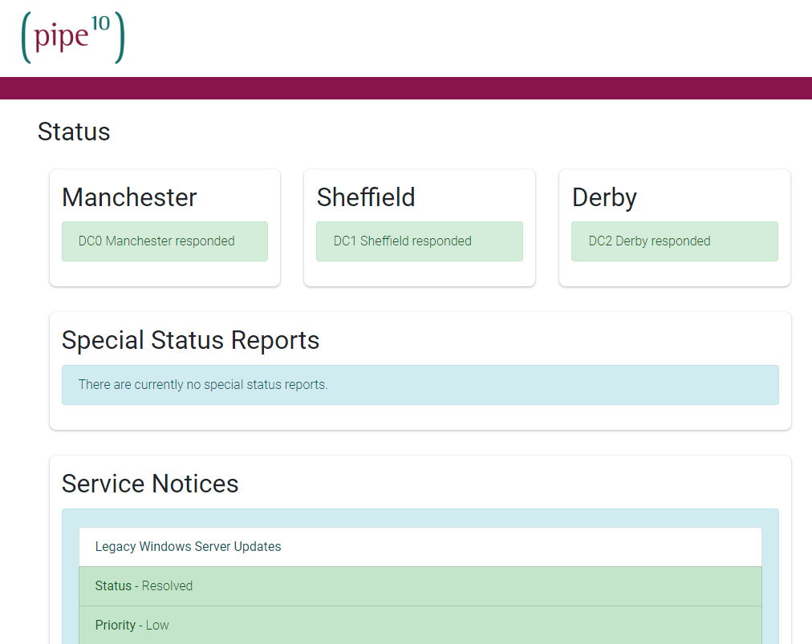Click the DC1 Sheffield responded alert
The height and width of the screenshot is (644, 812).
[420, 241]
